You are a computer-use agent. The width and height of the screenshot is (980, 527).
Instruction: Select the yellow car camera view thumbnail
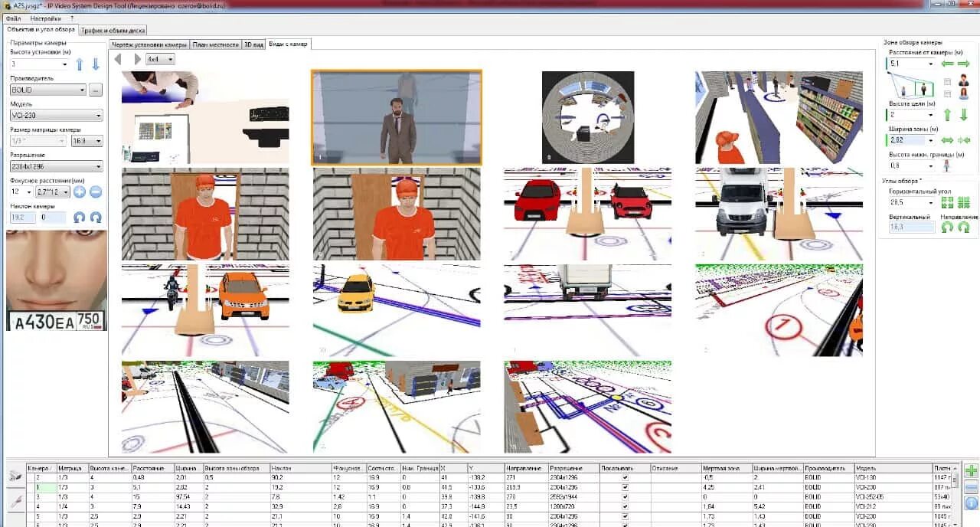pos(397,310)
